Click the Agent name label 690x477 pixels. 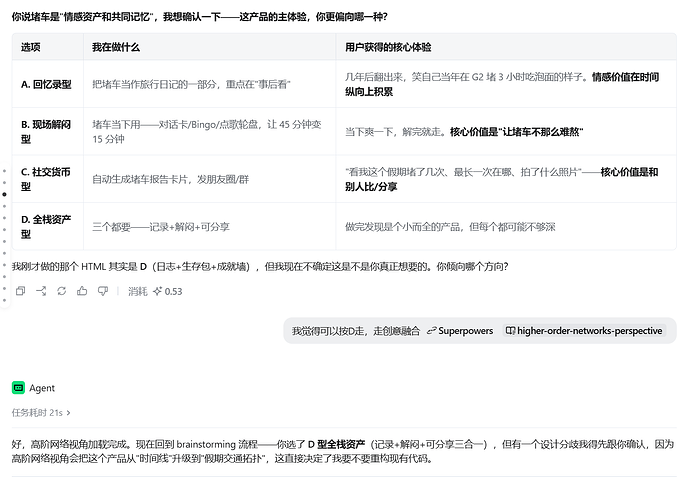42,388
